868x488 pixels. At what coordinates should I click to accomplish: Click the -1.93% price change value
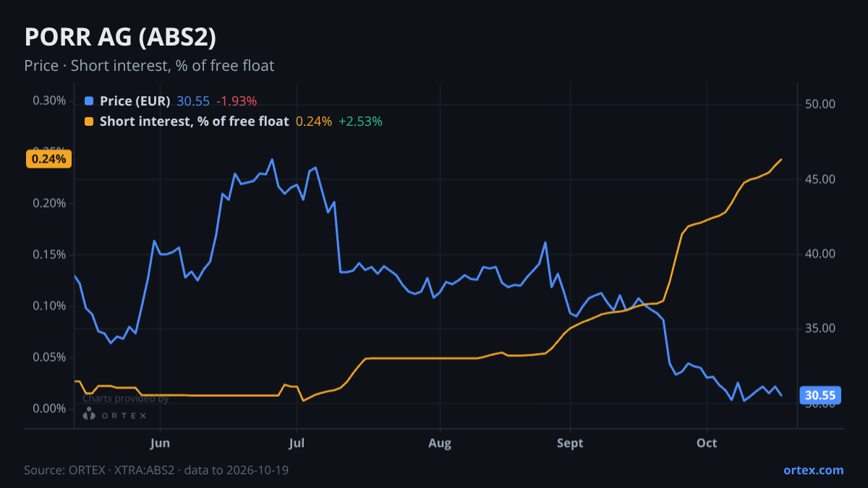(x=237, y=101)
